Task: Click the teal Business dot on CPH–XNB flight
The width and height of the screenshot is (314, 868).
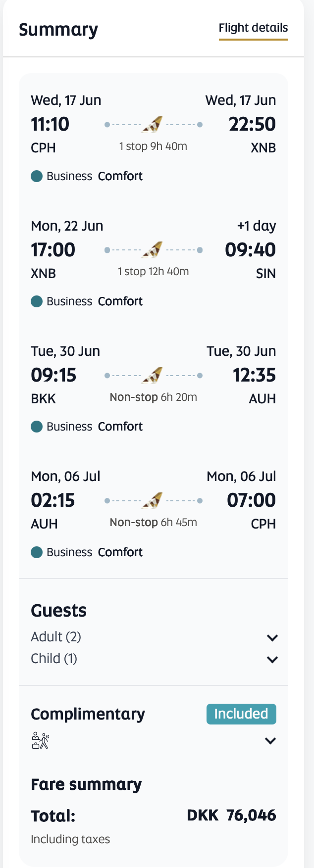Action: [37, 176]
